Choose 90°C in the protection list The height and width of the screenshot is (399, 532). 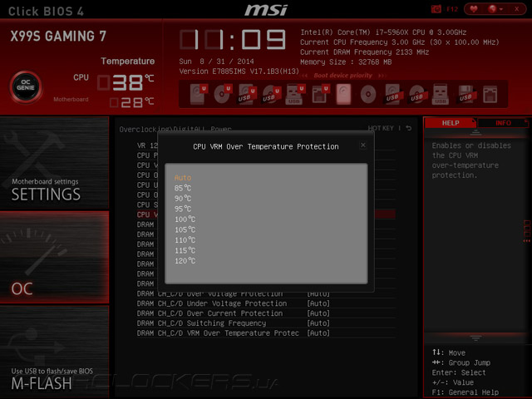click(183, 199)
